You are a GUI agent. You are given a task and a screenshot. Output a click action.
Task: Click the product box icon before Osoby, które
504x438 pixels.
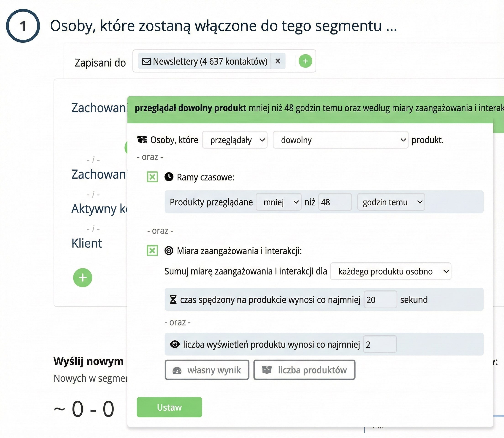coord(142,140)
